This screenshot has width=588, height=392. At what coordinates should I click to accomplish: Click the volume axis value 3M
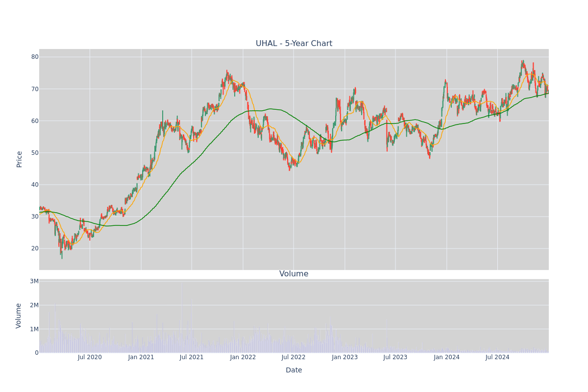[x=34, y=281]
